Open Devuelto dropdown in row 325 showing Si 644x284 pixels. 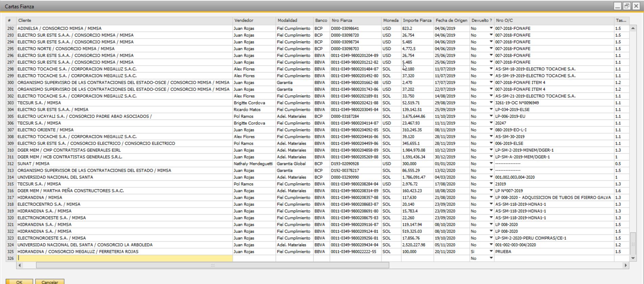point(491,252)
